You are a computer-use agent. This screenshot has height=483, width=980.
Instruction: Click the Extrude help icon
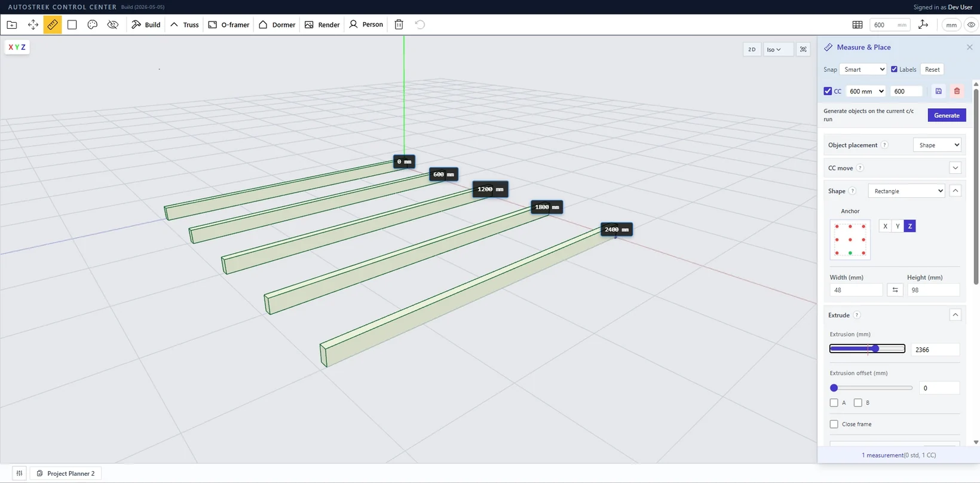coord(857,315)
